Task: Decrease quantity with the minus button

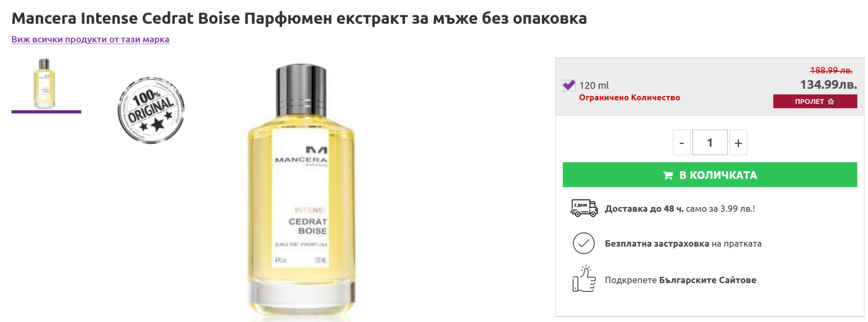Action: tap(682, 143)
